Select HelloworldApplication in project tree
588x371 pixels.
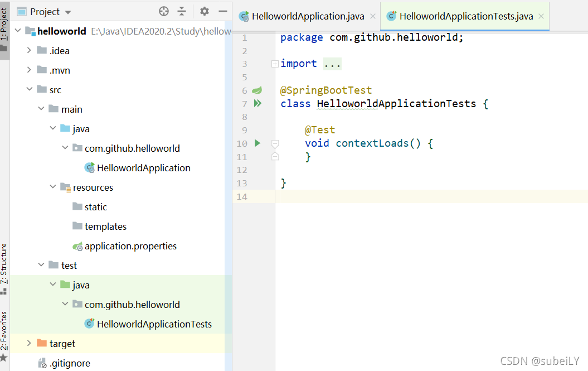pyautogui.click(x=144, y=168)
